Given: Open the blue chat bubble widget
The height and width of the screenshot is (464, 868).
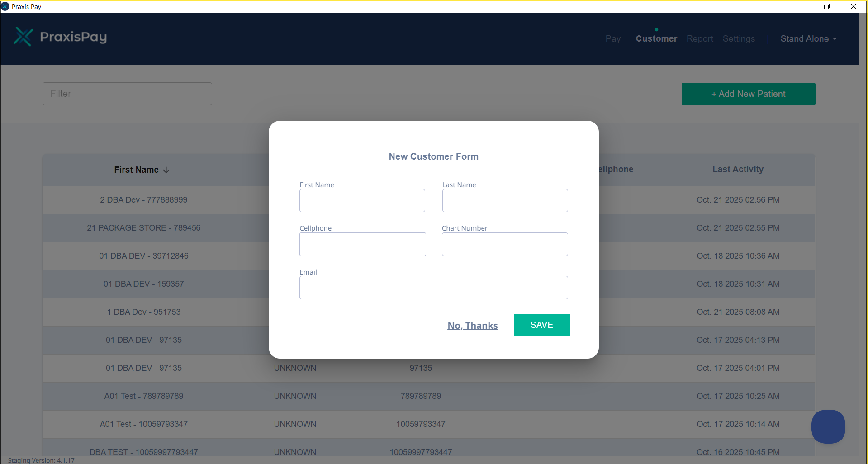Looking at the screenshot, I should [828, 426].
